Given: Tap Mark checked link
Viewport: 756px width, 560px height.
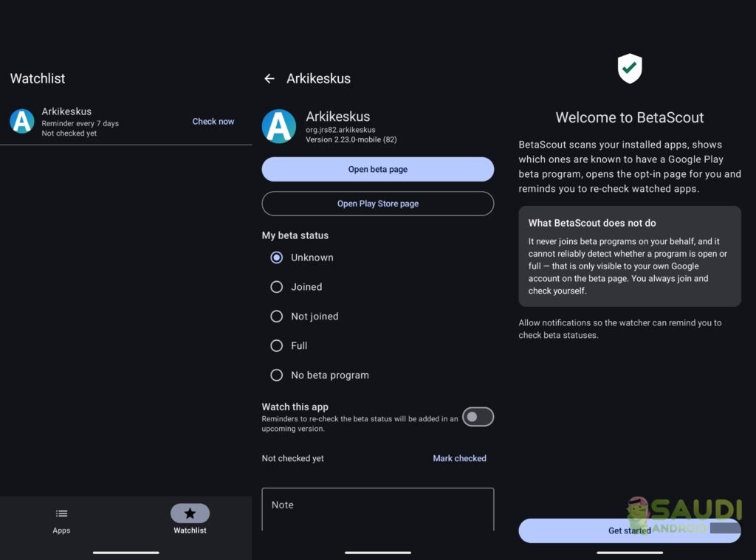Looking at the screenshot, I should pyautogui.click(x=459, y=458).
